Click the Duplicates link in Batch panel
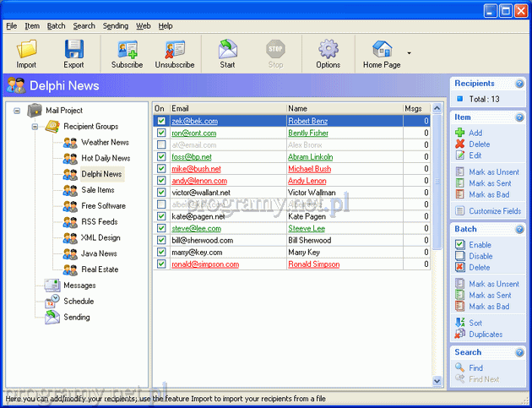This screenshot has width=532, height=408. [487, 335]
